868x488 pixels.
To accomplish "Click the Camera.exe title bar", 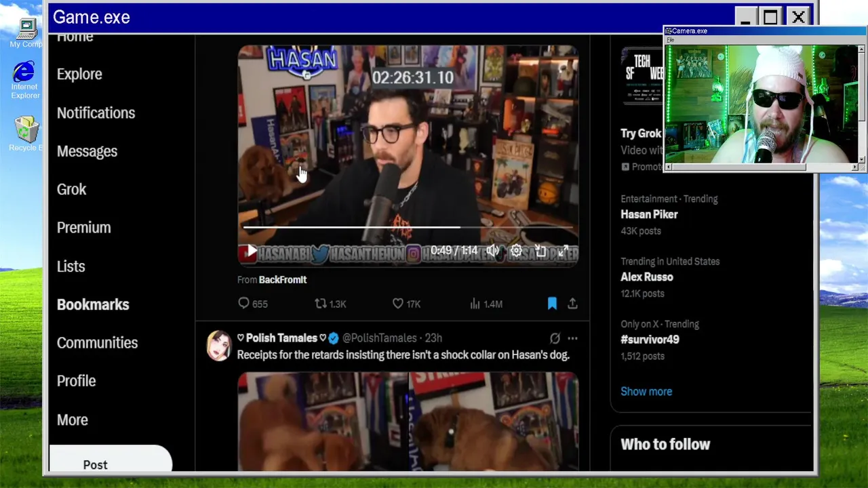I will 765,30.
